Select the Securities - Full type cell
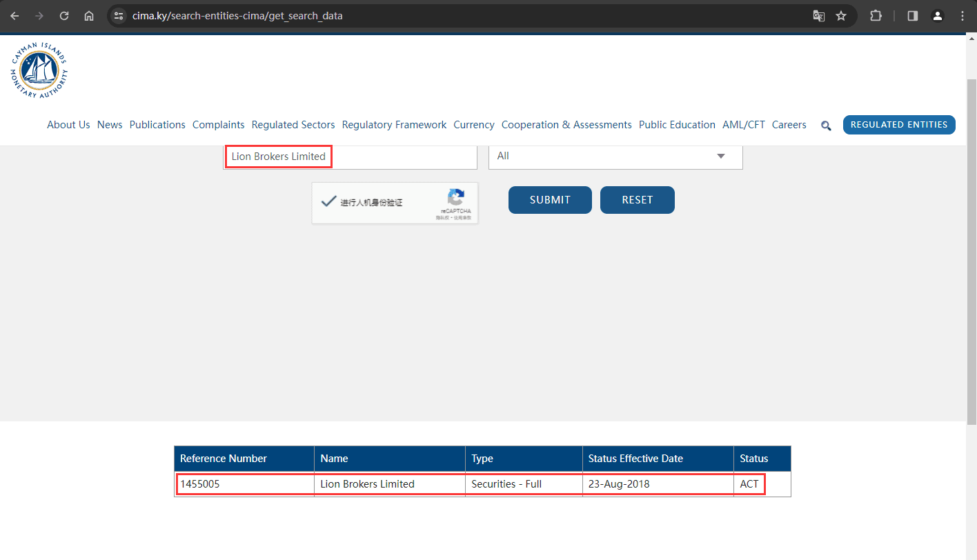The height and width of the screenshot is (560, 977). 524,484
